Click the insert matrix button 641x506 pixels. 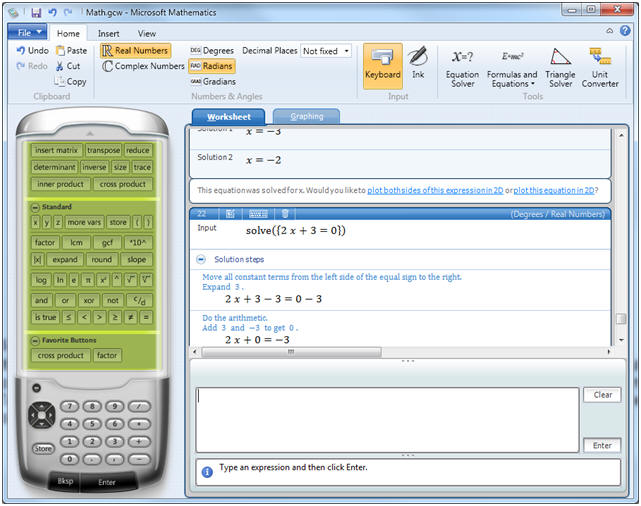(x=56, y=150)
